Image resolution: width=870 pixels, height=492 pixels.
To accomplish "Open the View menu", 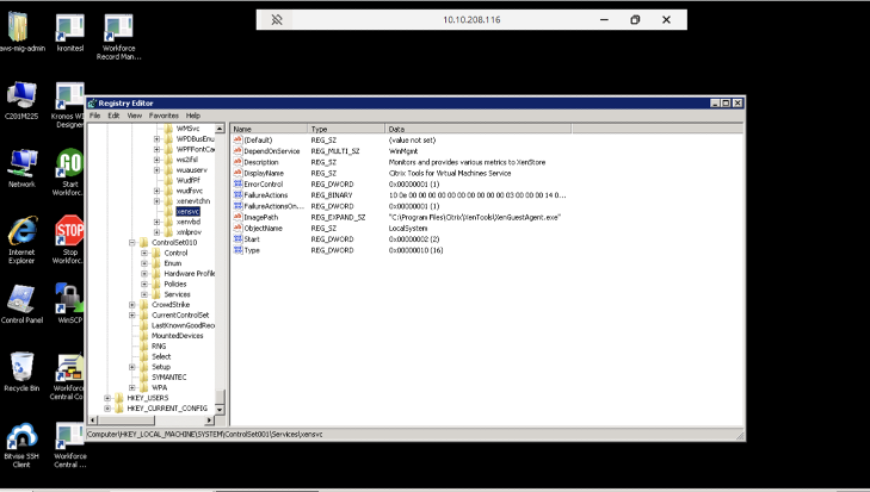I will pyautogui.click(x=134, y=115).
